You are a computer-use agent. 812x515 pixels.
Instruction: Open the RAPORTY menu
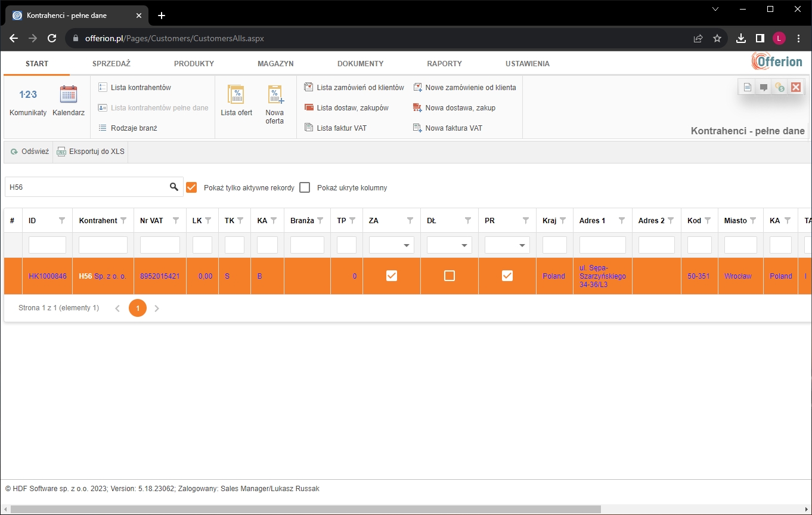click(x=444, y=63)
